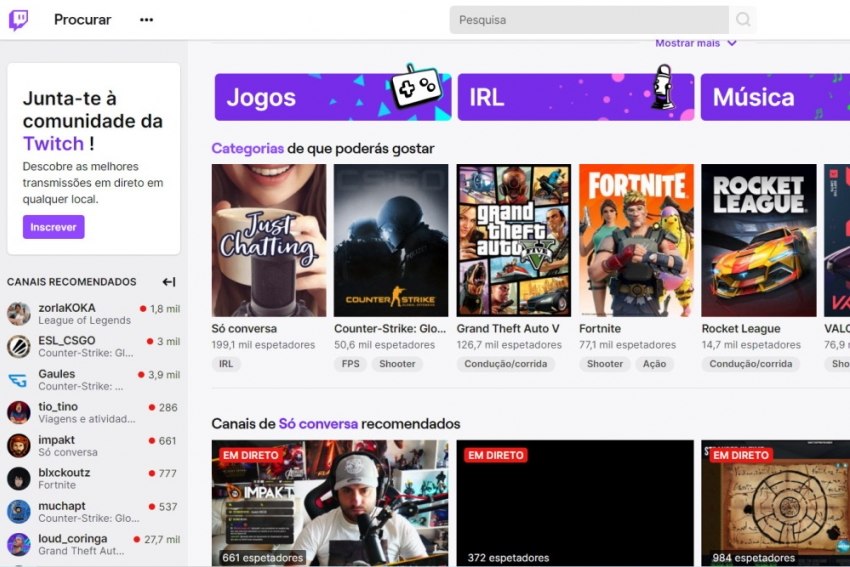Open impakt channel avatar
850x567 pixels.
(x=18, y=446)
